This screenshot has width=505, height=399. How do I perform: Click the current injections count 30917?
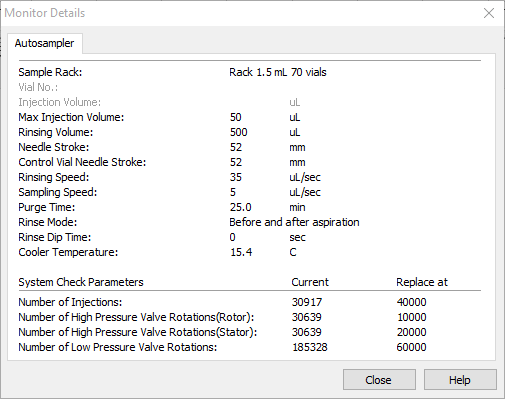307,302
